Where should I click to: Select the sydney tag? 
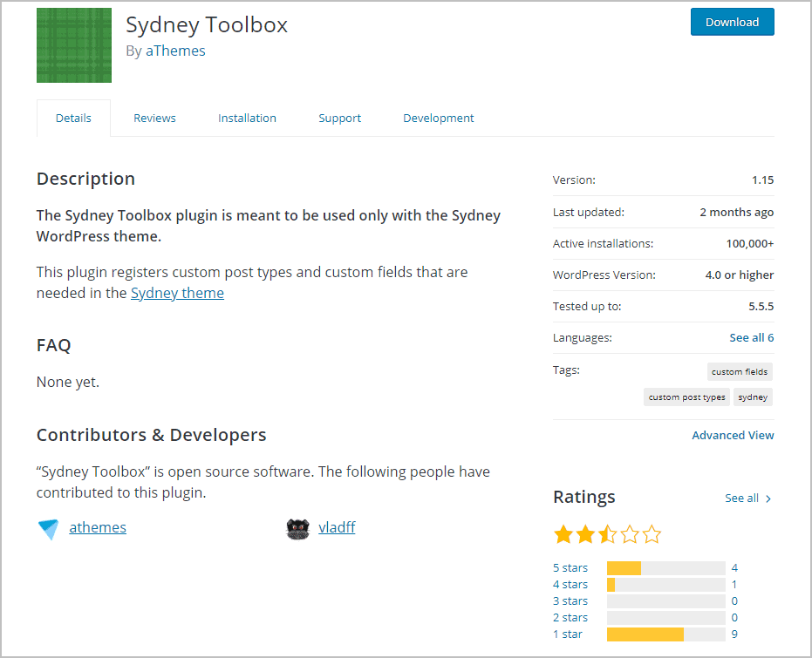point(753,397)
